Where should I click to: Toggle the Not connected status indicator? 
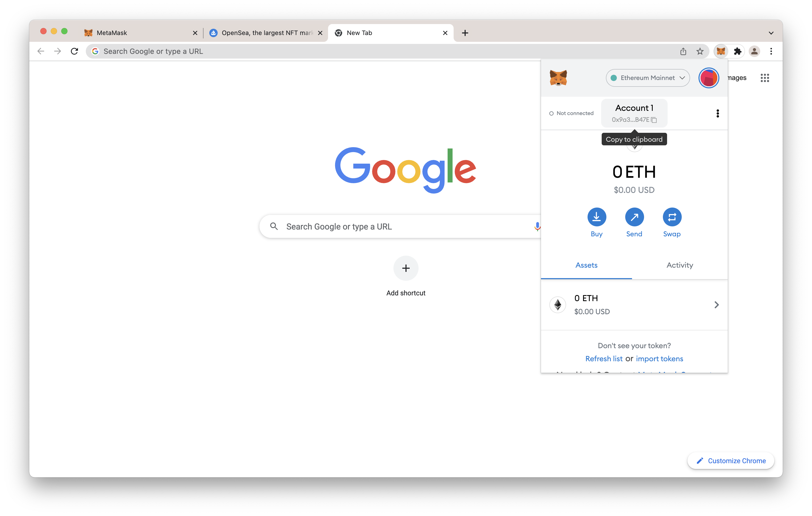[x=570, y=113]
